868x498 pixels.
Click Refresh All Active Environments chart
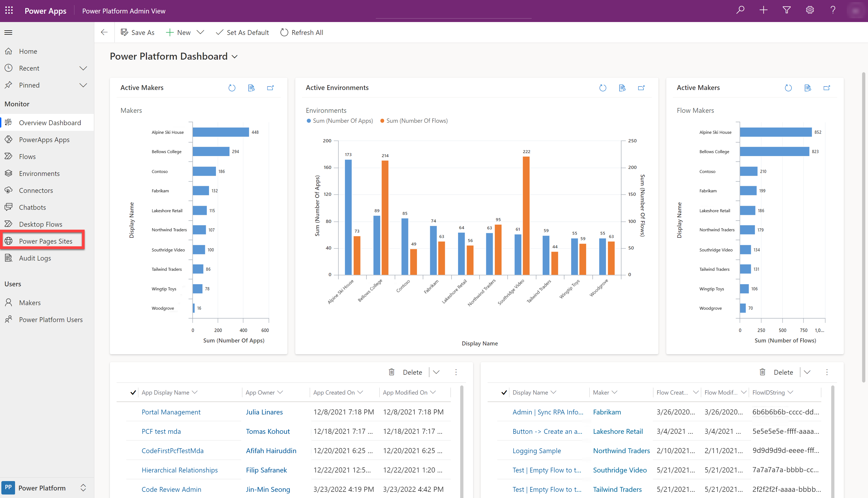603,88
